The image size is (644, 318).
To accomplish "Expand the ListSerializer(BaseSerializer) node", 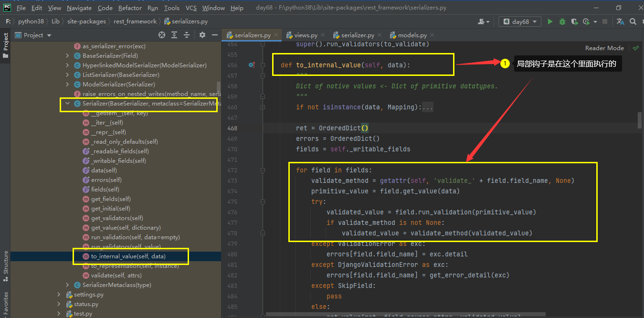I will click(68, 75).
